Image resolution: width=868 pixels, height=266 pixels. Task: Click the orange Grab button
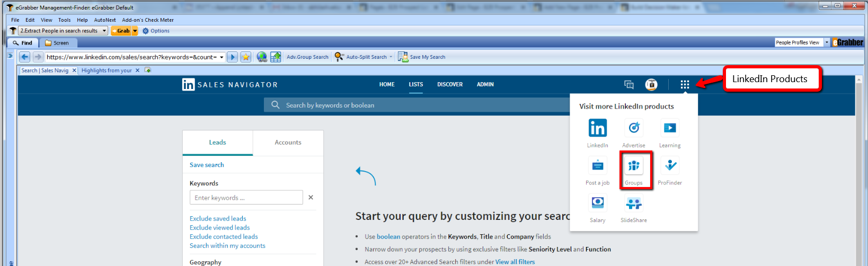click(121, 31)
